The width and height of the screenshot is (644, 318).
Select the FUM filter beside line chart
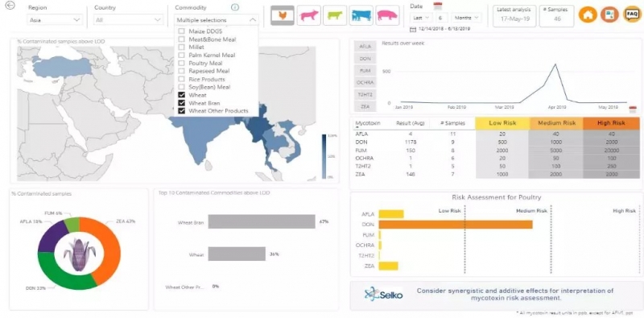click(365, 71)
